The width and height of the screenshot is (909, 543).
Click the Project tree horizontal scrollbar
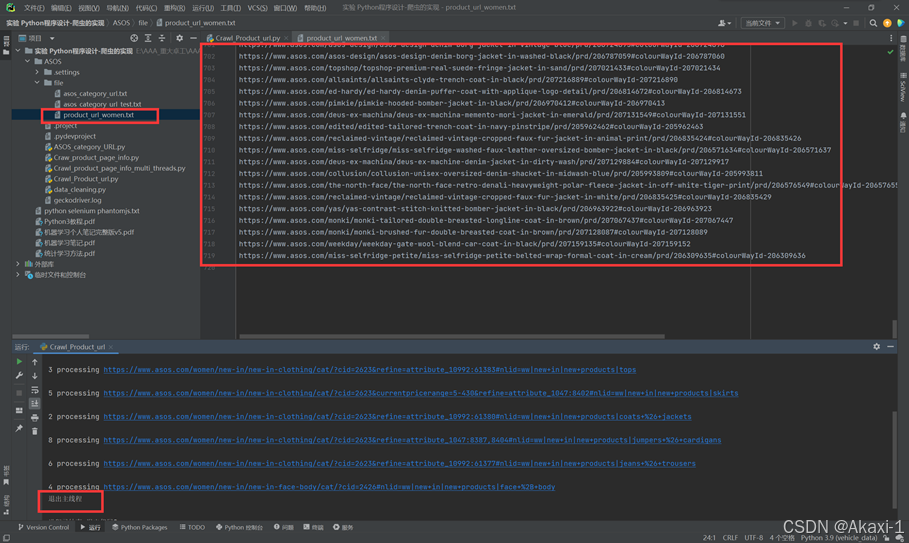(50, 336)
